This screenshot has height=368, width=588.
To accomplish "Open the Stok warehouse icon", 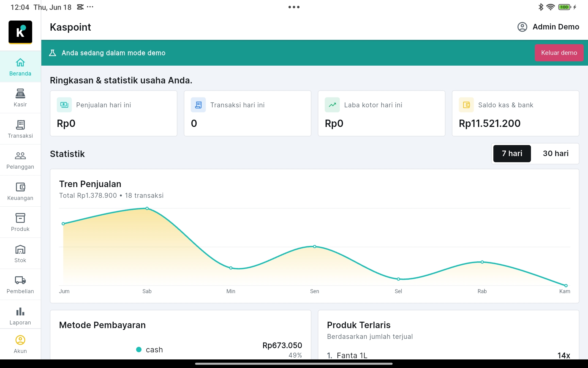I will [20, 249].
